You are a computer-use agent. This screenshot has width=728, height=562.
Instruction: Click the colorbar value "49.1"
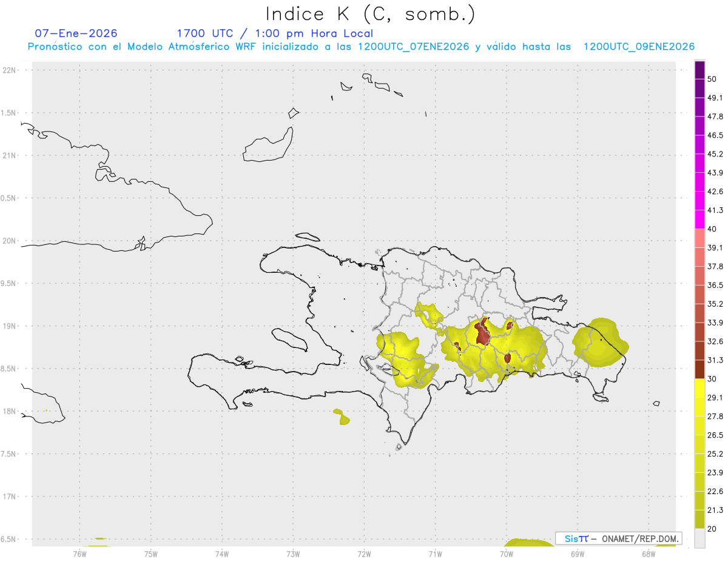[x=715, y=98]
